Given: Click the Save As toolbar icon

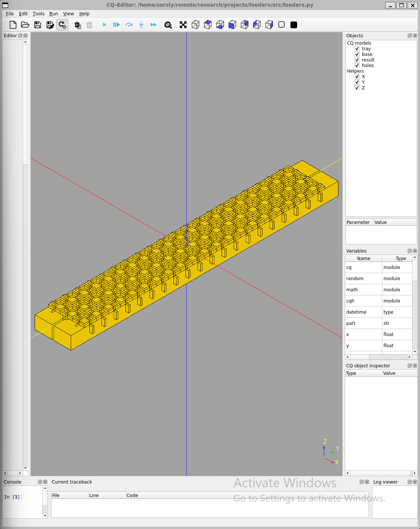Looking at the screenshot, I should point(50,25).
